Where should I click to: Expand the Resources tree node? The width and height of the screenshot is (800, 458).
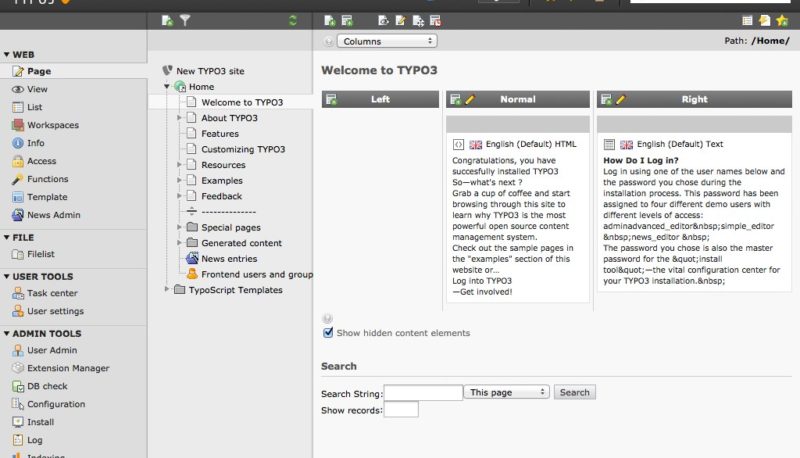coord(179,165)
